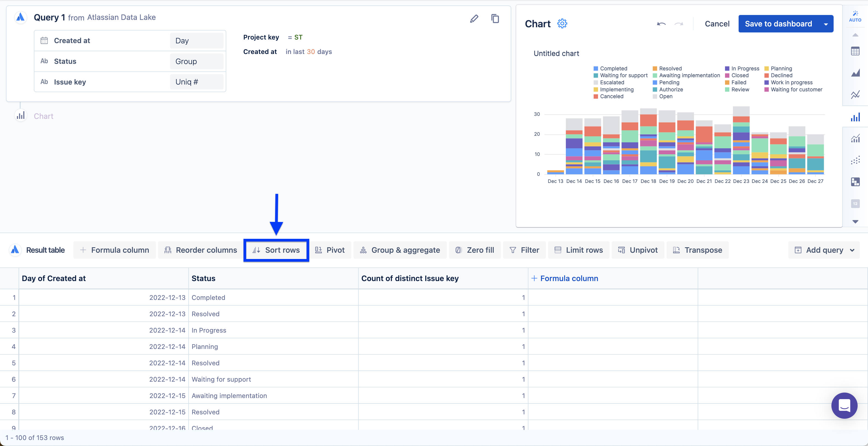Open the support chat bubble
Viewport: 868px width, 446px height.
[844, 405]
